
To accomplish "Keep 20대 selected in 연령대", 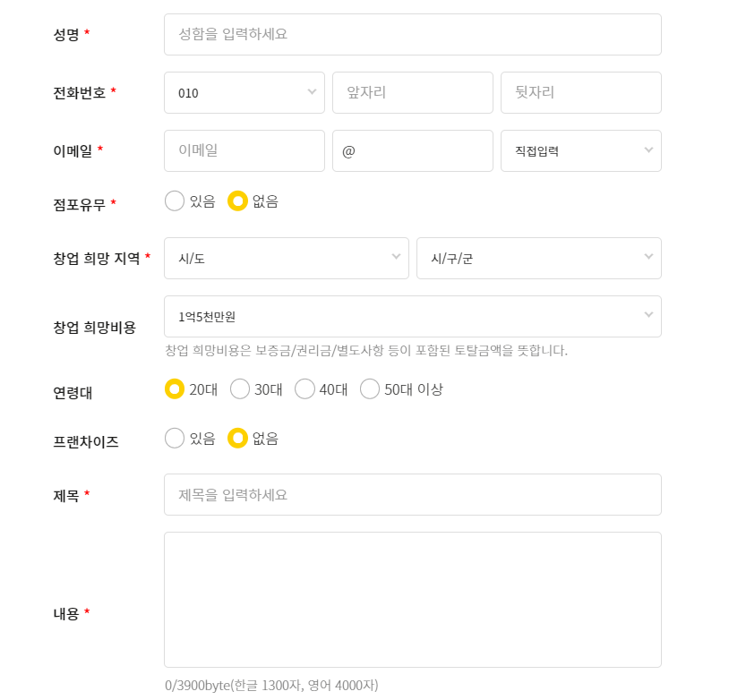I will [x=176, y=389].
